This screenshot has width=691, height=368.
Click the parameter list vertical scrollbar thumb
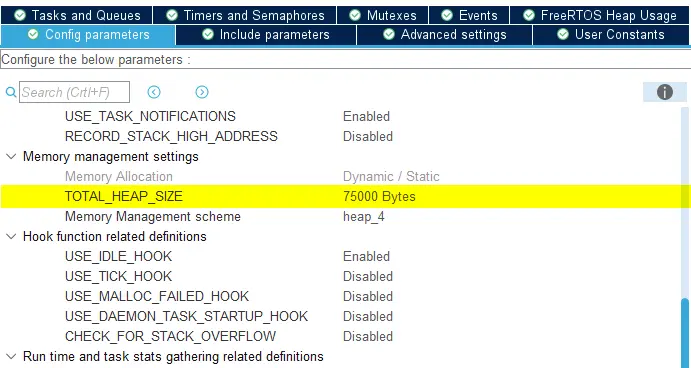[684, 333]
